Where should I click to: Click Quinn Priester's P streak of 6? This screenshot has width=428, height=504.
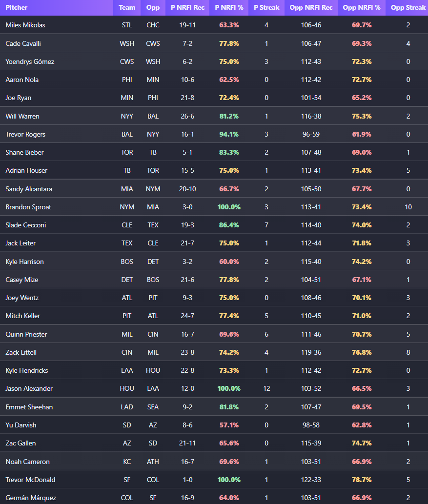(266, 334)
